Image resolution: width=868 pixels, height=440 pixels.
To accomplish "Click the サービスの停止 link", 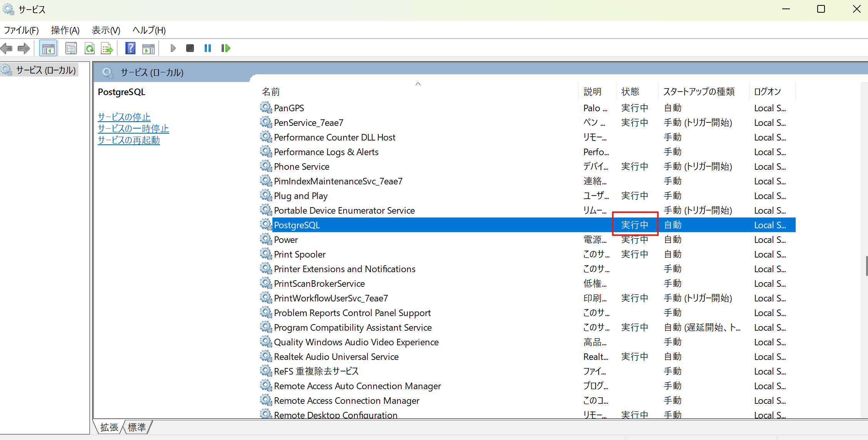I will (124, 117).
